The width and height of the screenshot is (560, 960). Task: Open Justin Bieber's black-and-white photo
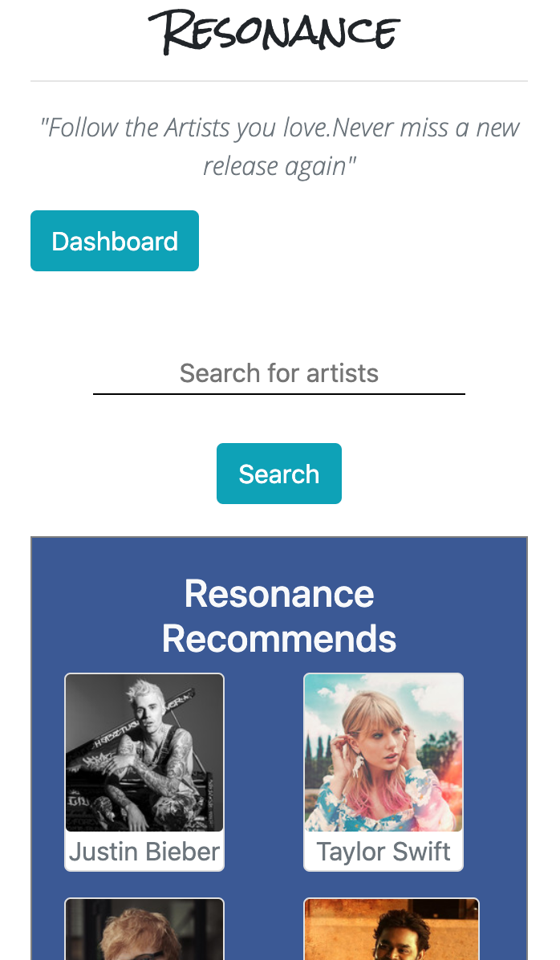[144, 753]
